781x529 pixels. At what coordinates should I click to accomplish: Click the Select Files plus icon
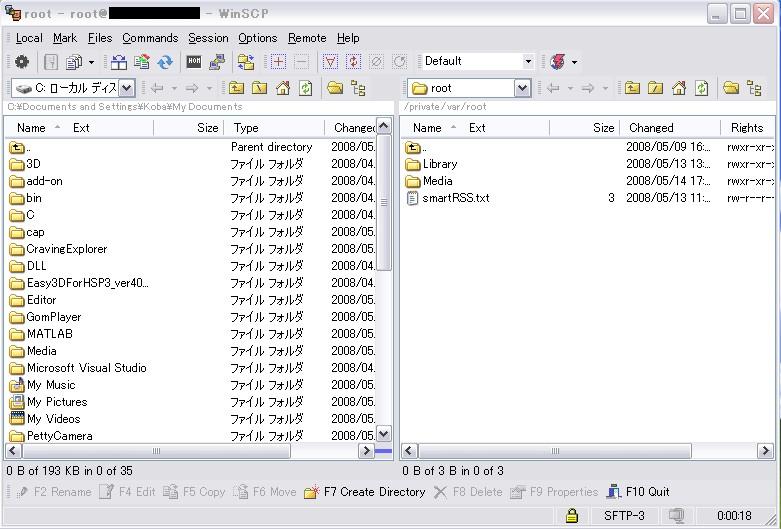[x=278, y=62]
